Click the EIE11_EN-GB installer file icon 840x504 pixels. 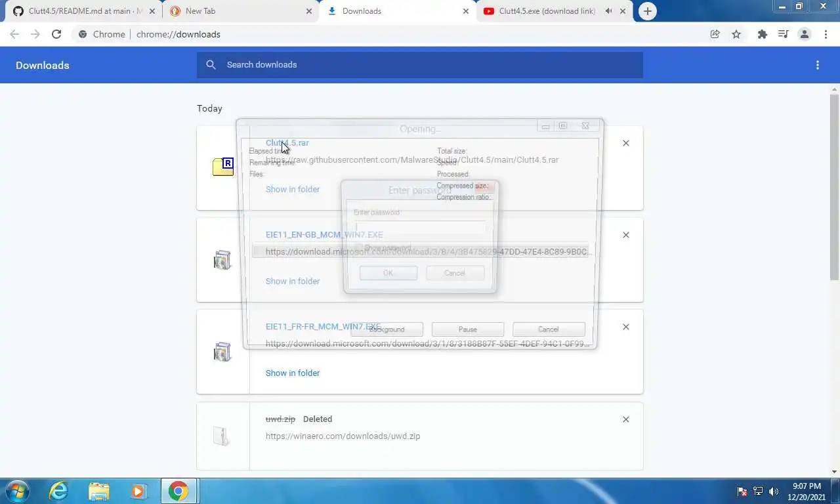pos(223,260)
